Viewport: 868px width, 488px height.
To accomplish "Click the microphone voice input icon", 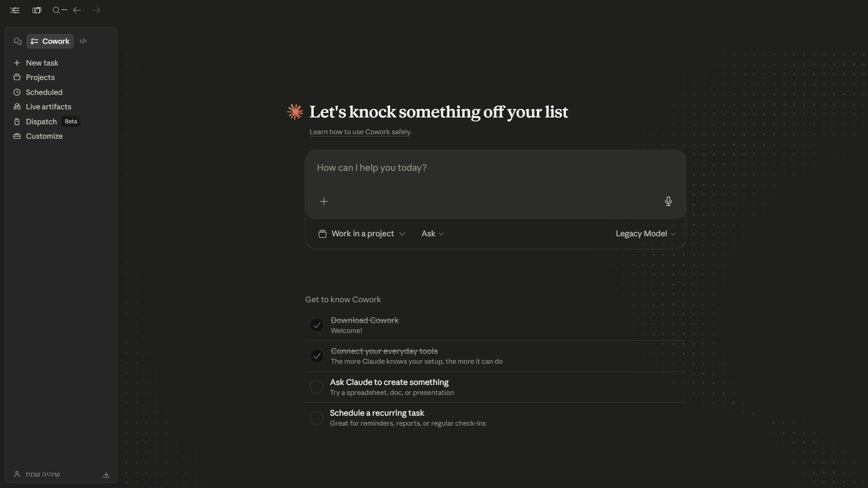I will tap(668, 201).
